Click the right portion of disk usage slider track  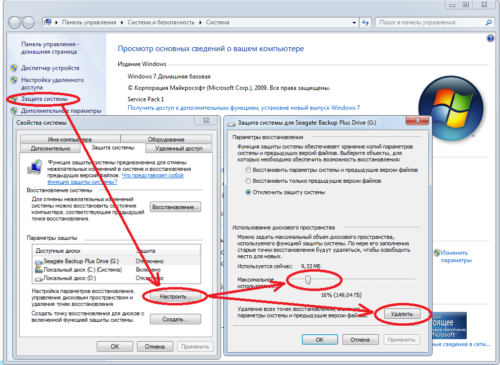click(363, 278)
